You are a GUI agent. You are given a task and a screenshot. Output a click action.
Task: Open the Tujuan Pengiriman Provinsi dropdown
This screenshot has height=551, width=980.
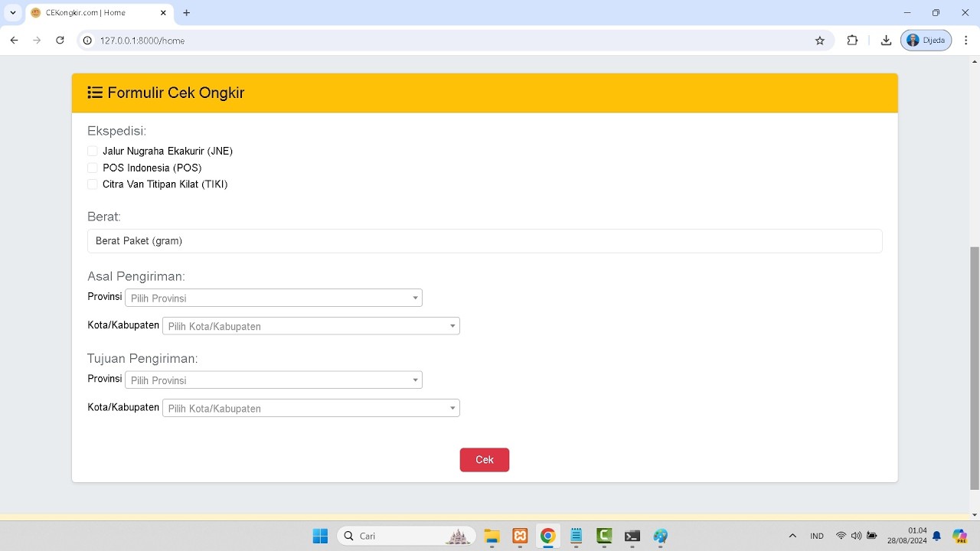273,380
